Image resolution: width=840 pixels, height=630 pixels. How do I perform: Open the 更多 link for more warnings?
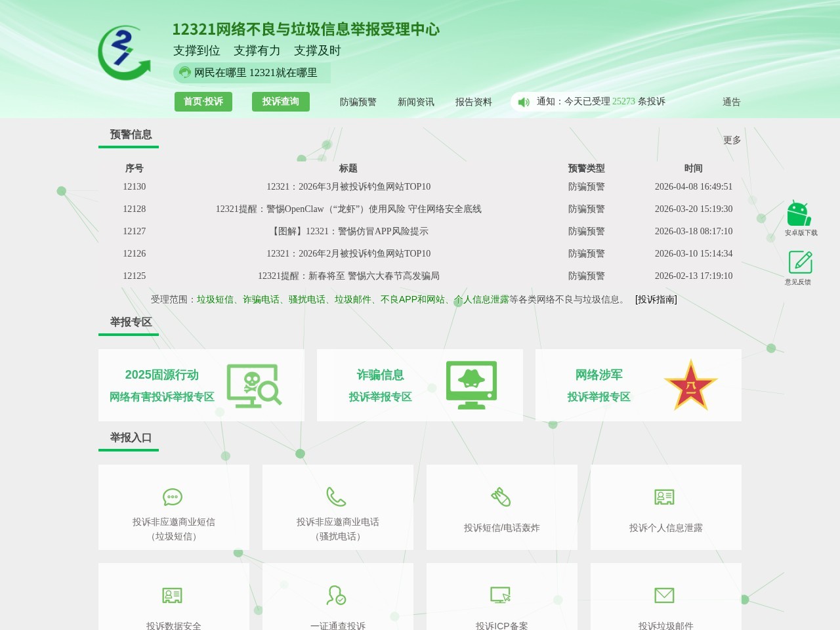point(731,139)
